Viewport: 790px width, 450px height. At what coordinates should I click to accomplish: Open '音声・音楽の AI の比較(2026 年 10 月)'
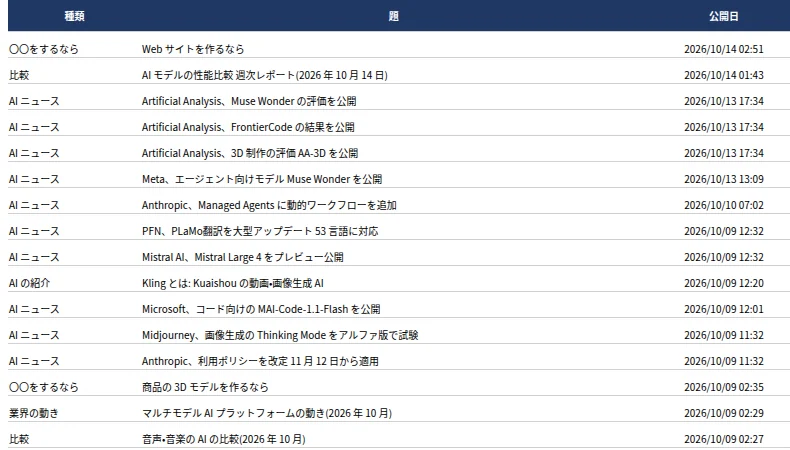(223, 439)
